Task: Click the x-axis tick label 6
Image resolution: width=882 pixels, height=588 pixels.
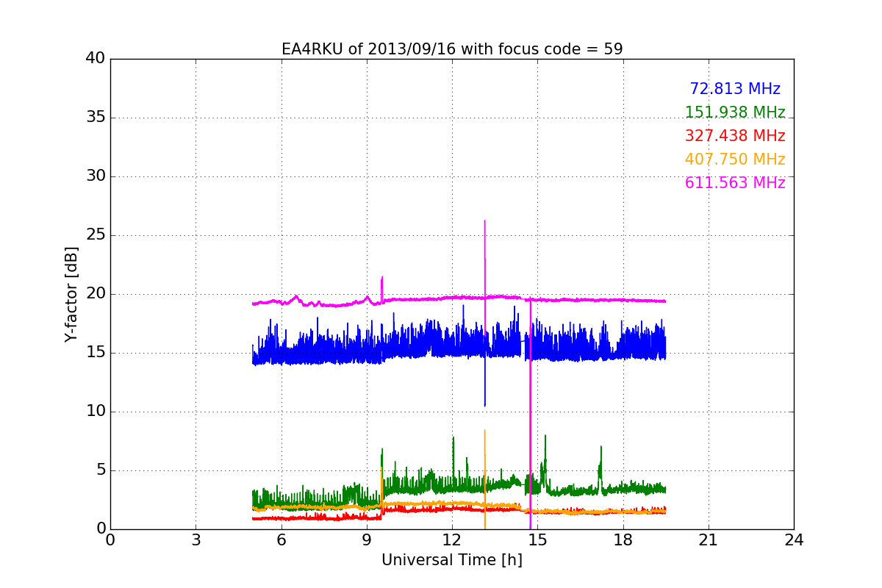Action: [282, 540]
